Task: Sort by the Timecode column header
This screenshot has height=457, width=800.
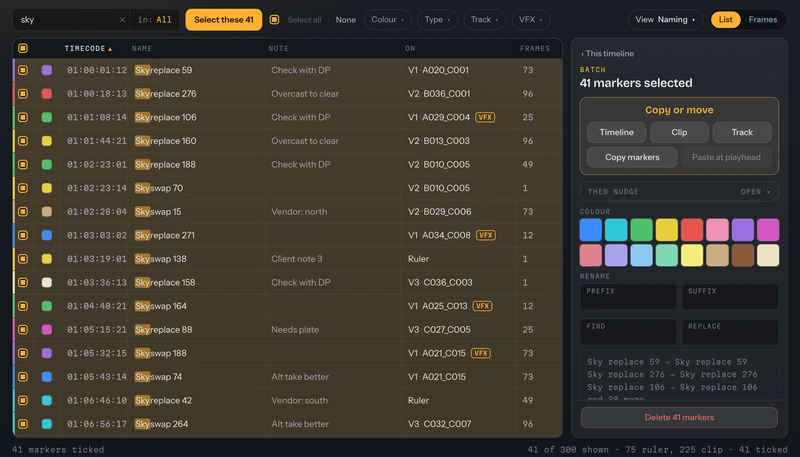Action: [x=88, y=48]
